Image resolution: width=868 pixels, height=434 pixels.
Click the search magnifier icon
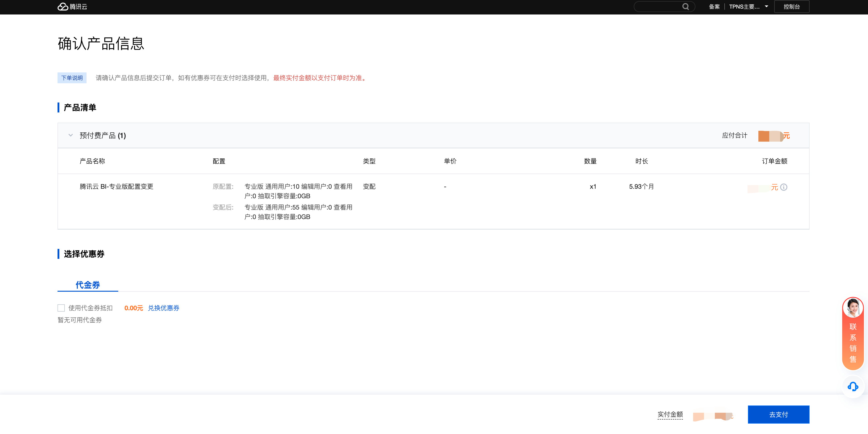[685, 7]
